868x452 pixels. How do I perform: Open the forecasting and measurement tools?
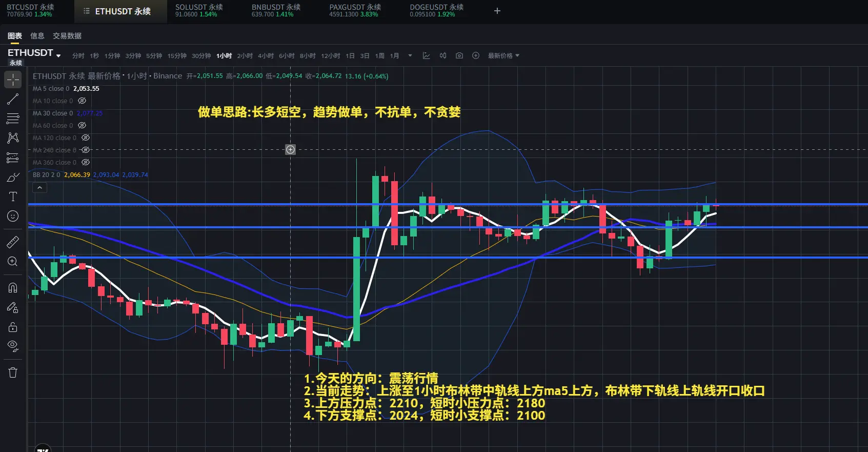[x=13, y=158]
